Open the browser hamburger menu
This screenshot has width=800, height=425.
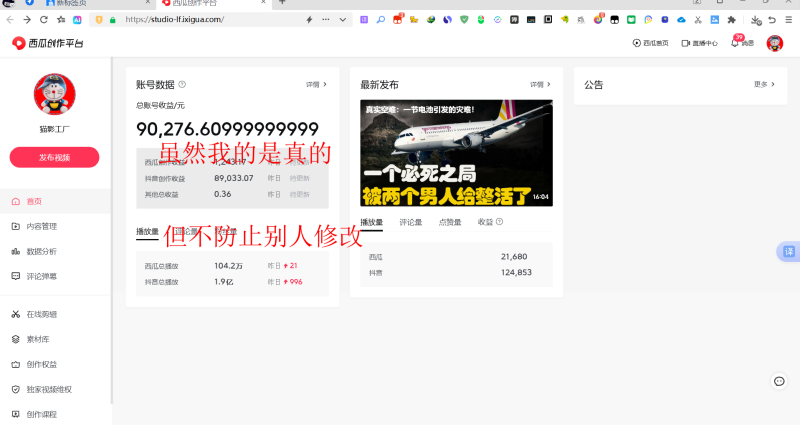tap(789, 19)
